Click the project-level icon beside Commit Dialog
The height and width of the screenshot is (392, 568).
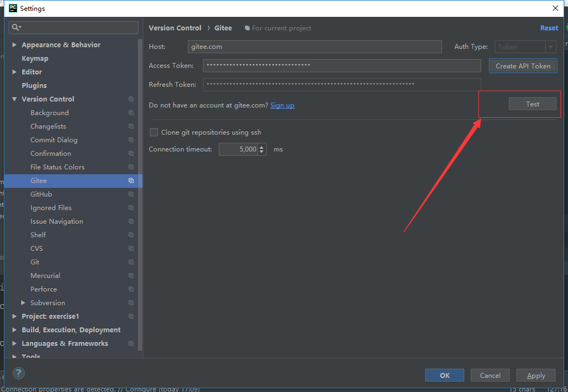pos(131,140)
